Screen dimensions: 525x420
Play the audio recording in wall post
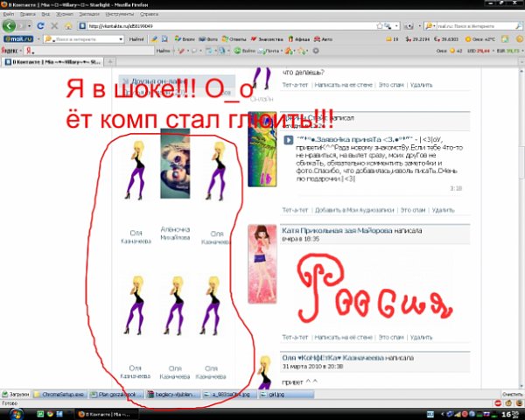(288, 140)
